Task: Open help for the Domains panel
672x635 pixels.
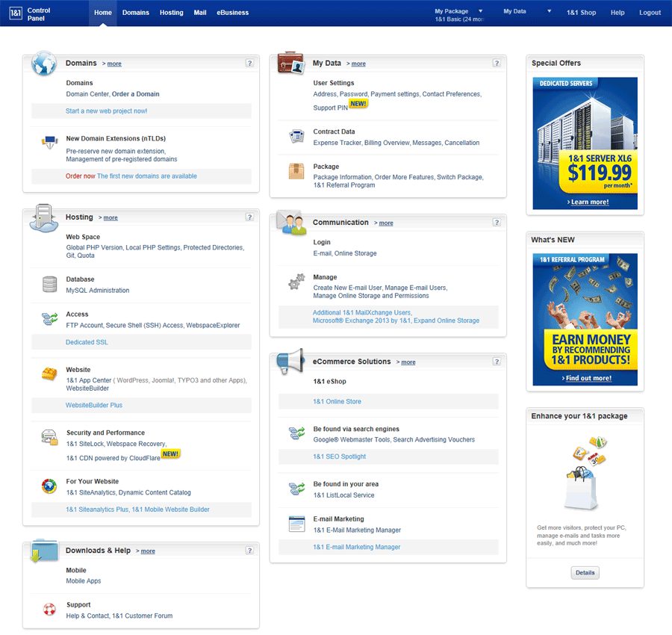Action: [249, 63]
